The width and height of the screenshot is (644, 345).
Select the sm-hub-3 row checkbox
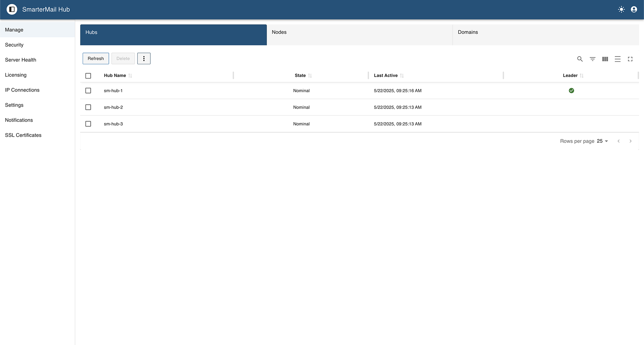pyautogui.click(x=88, y=124)
